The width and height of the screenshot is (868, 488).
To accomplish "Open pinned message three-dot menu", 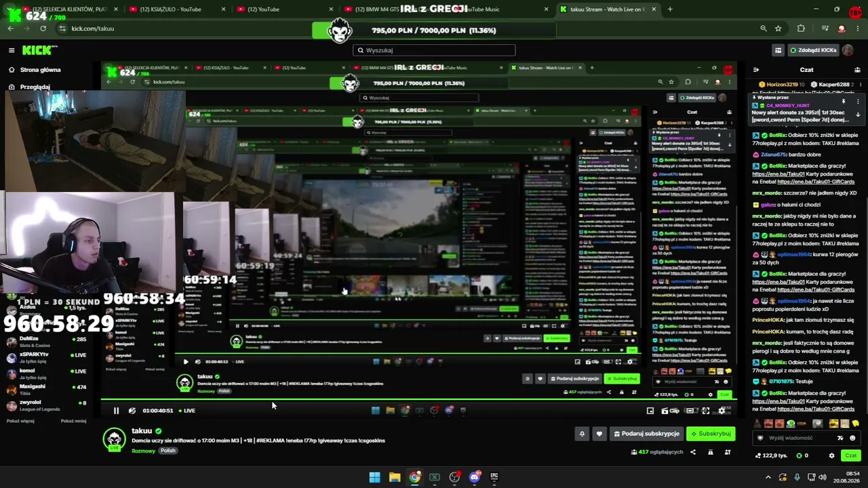I will click(857, 100).
